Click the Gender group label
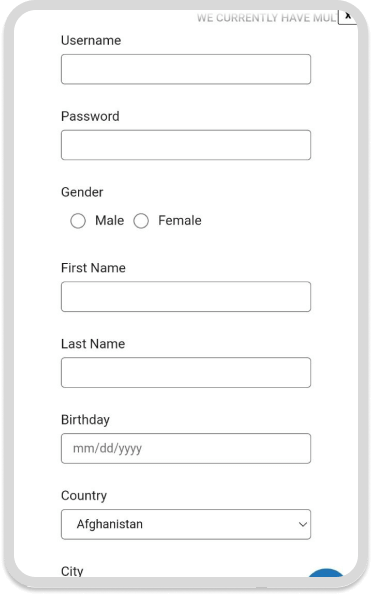 click(82, 192)
